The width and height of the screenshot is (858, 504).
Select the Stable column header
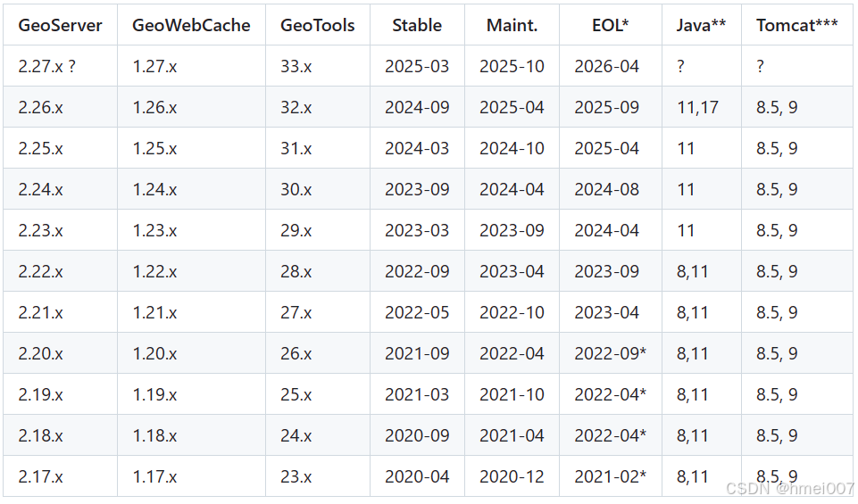[x=417, y=25]
